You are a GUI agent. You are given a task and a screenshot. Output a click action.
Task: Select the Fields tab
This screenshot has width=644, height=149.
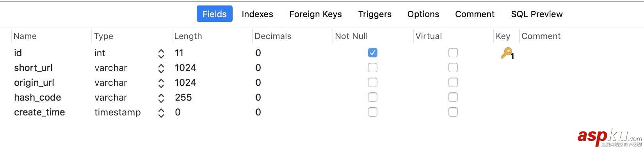[x=215, y=14]
